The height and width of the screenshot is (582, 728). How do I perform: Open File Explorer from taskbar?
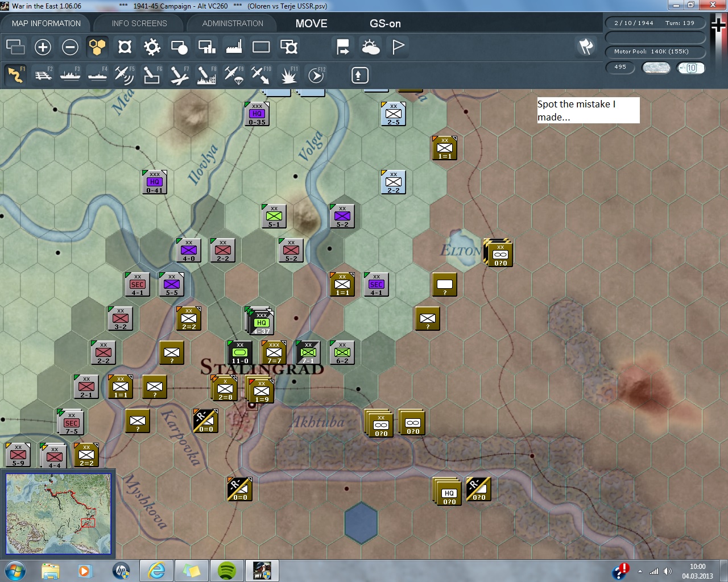click(x=50, y=571)
